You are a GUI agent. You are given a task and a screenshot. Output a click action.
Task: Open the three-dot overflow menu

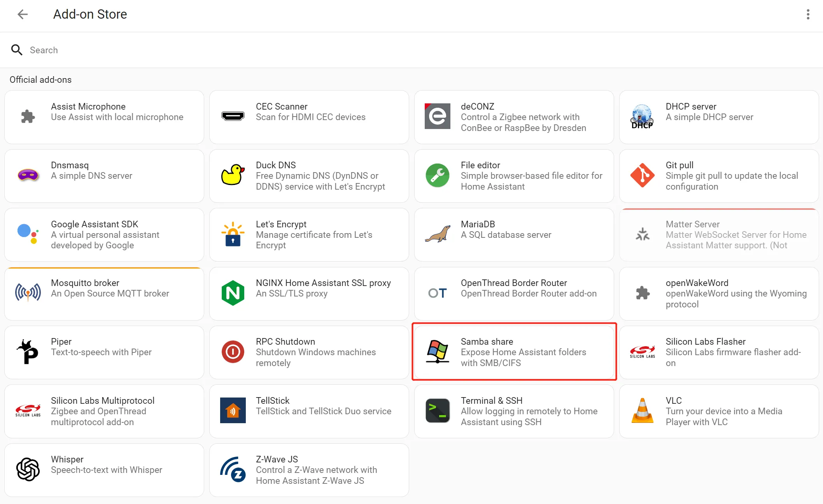(808, 14)
